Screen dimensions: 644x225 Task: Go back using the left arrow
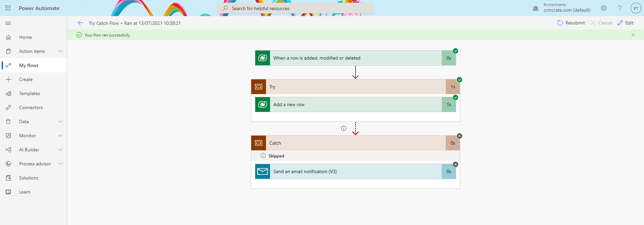click(80, 23)
